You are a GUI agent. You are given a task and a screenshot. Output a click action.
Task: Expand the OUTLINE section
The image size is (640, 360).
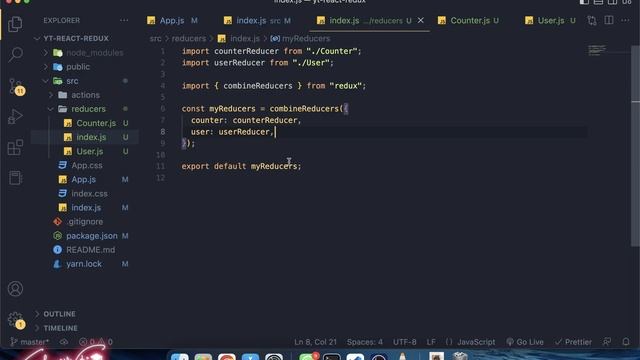[60, 314]
